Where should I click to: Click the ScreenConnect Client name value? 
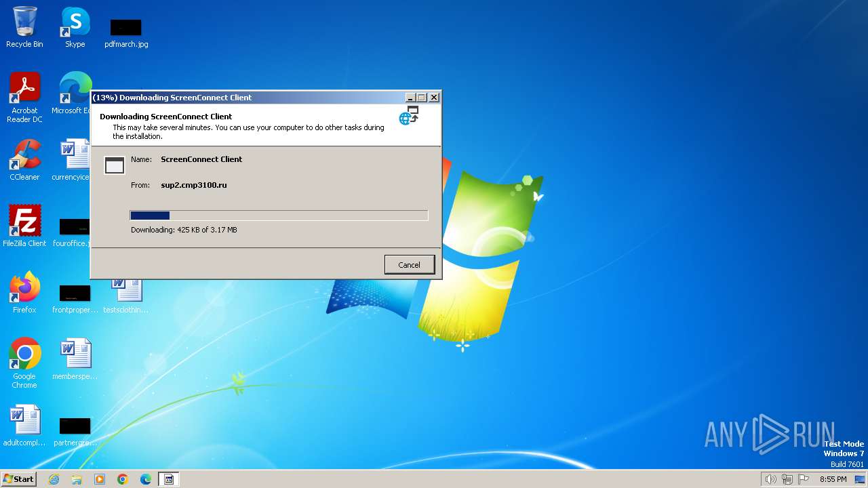click(x=201, y=159)
